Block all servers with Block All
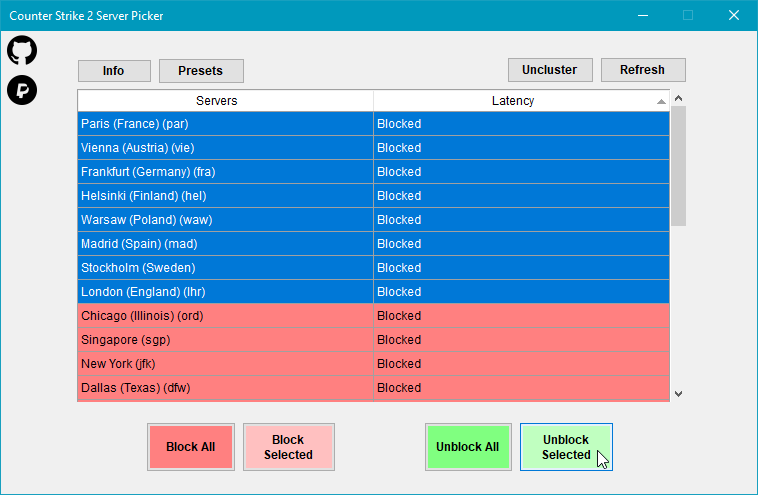Image resolution: width=758 pixels, height=495 pixels. (x=191, y=447)
